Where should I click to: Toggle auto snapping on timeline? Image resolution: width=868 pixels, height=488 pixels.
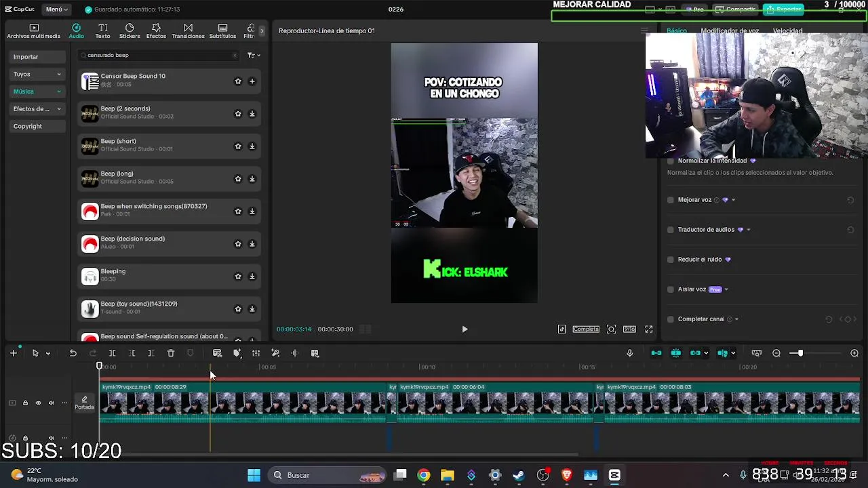coord(676,353)
